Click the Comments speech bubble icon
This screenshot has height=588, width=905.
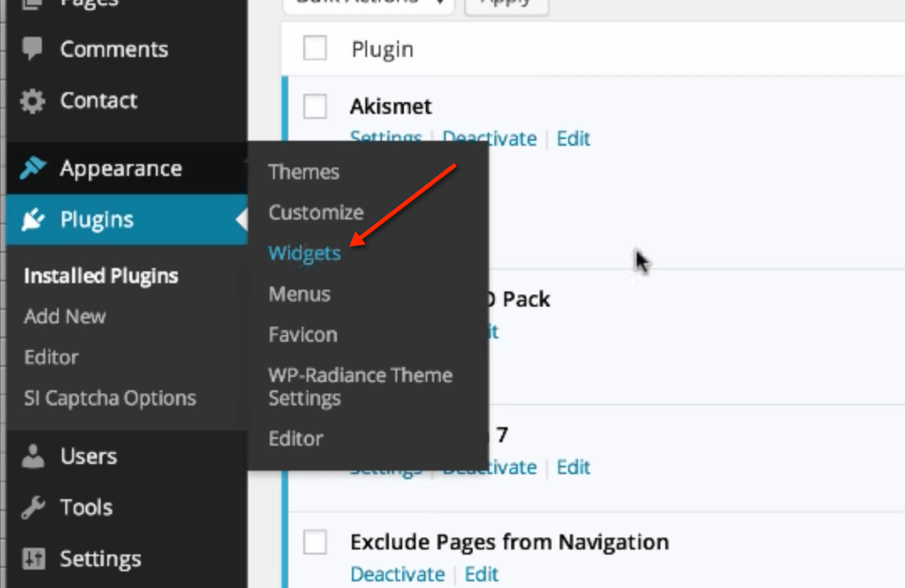[33, 49]
